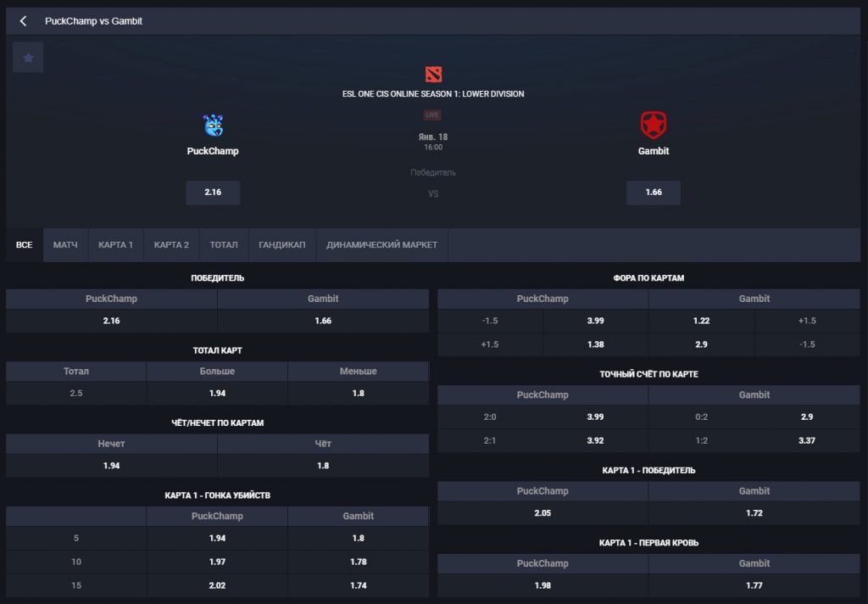Open the КАРТА 1 tab
868x604 pixels.
click(115, 244)
